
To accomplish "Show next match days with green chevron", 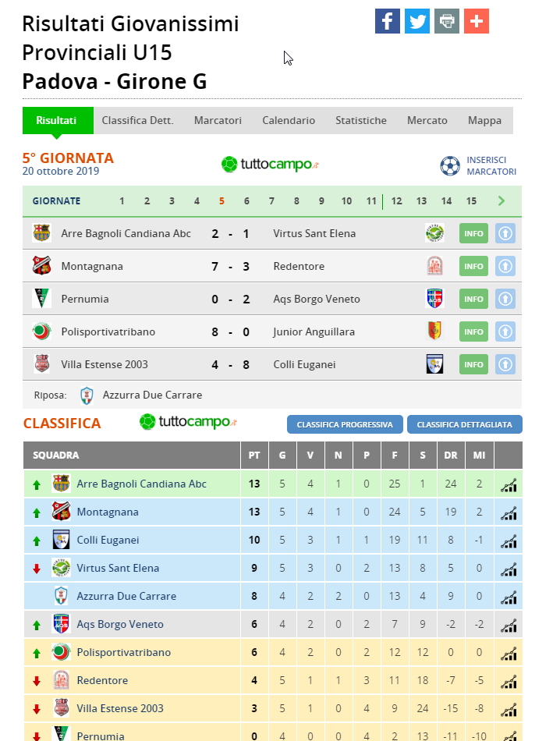I will click(x=502, y=200).
